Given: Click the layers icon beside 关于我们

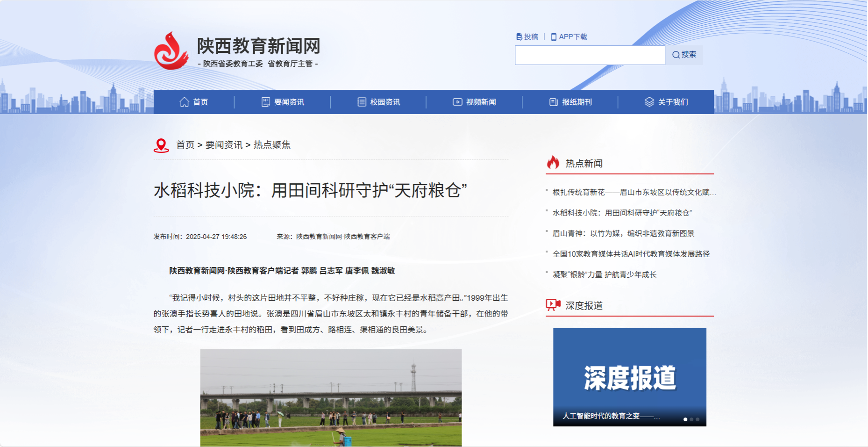Looking at the screenshot, I should pyautogui.click(x=649, y=102).
